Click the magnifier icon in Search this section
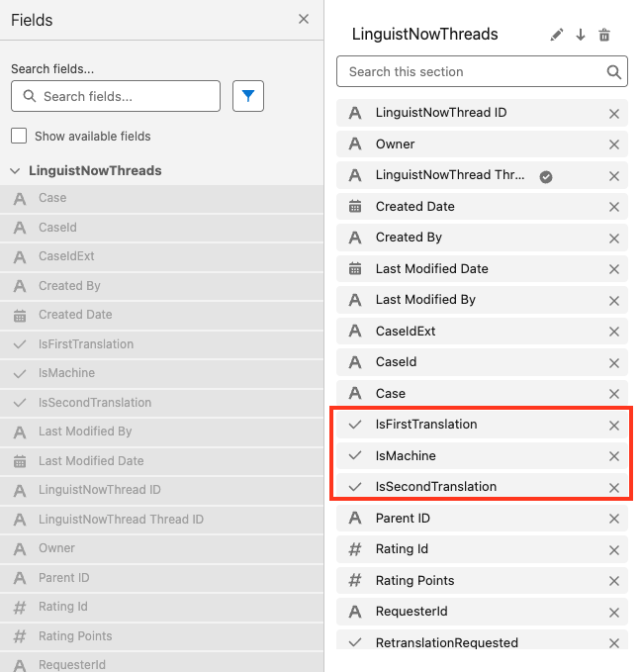Viewport: 640px width, 672px height. click(x=613, y=71)
